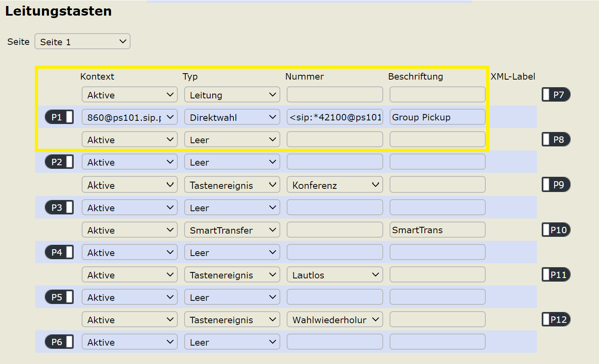
Task: Open the Kontext dropdown in the P9 row
Action: tap(130, 185)
